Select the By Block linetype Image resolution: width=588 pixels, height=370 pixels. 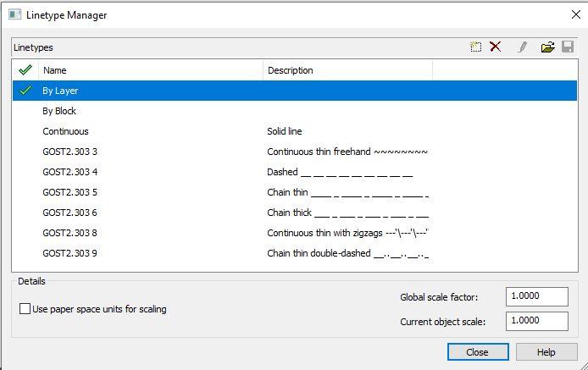60,111
